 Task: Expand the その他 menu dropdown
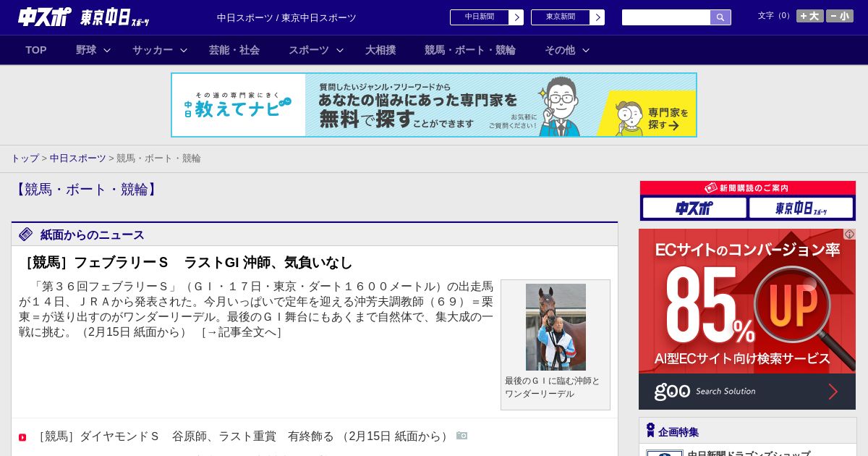tap(567, 50)
